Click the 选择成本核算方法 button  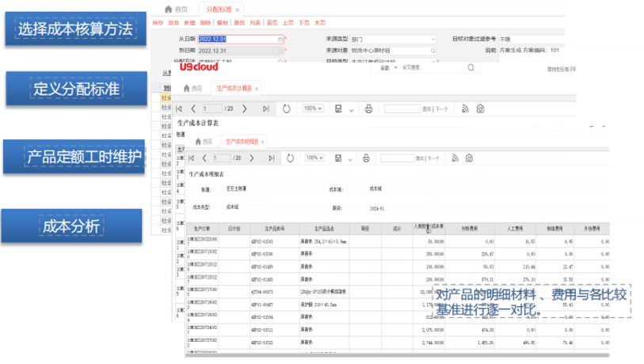point(75,30)
